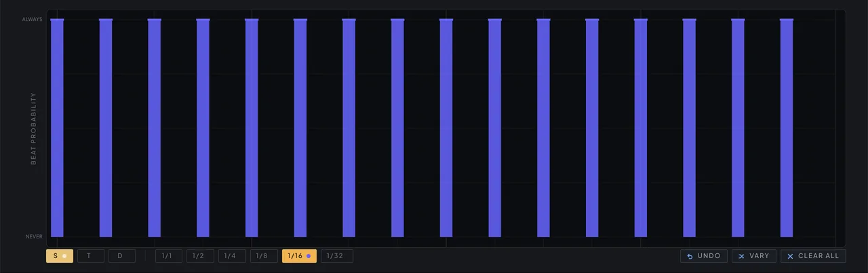Switch to the D mode toggle
Screen dimensions: 868x273
tap(121, 256)
